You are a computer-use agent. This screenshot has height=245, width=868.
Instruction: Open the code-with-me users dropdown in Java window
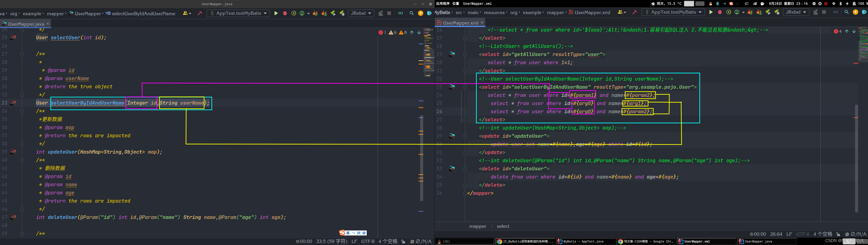(187, 13)
